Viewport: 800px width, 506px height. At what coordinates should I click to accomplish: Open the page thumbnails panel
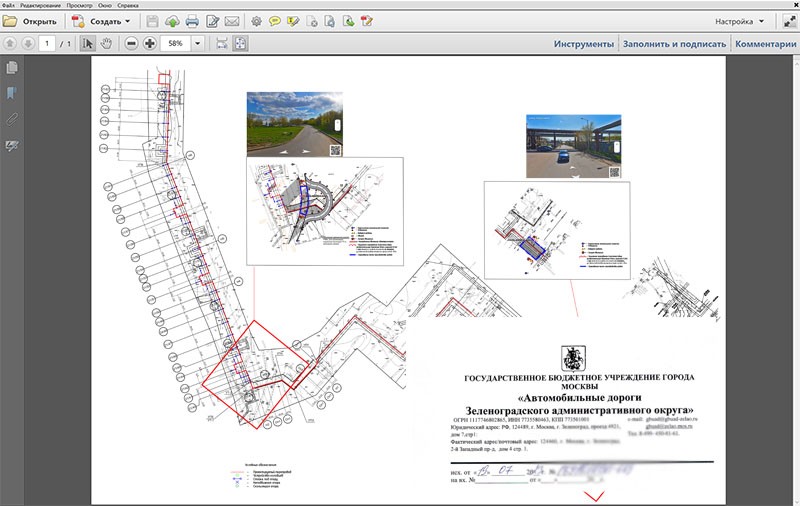coord(12,68)
